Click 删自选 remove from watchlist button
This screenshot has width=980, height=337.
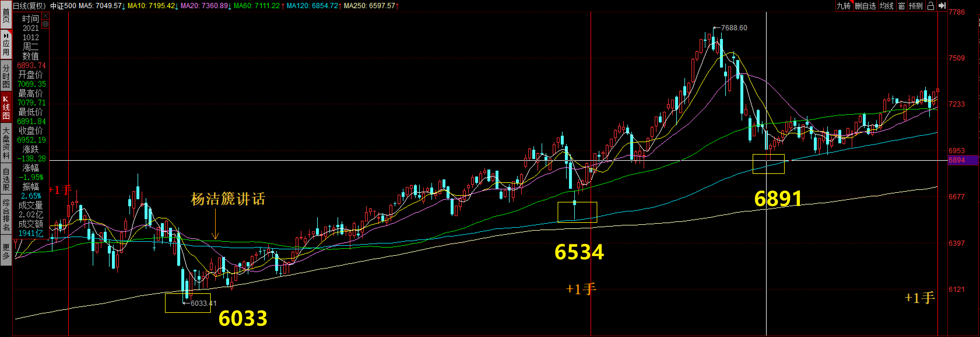coord(865,6)
